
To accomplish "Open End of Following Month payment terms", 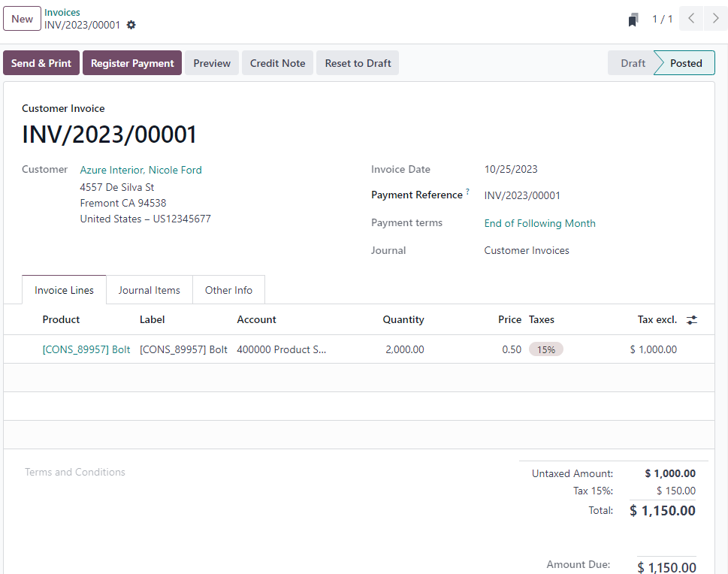I will click(539, 223).
